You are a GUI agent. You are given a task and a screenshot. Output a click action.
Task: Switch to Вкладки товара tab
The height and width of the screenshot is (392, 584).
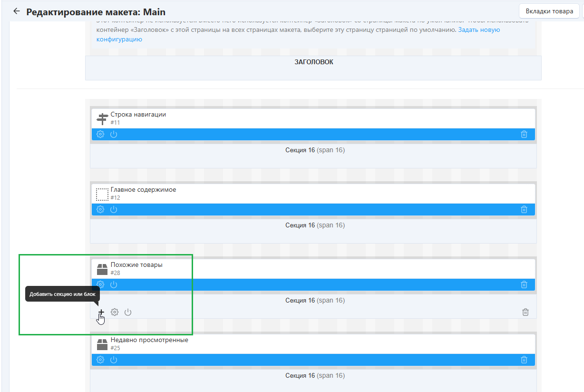549,11
